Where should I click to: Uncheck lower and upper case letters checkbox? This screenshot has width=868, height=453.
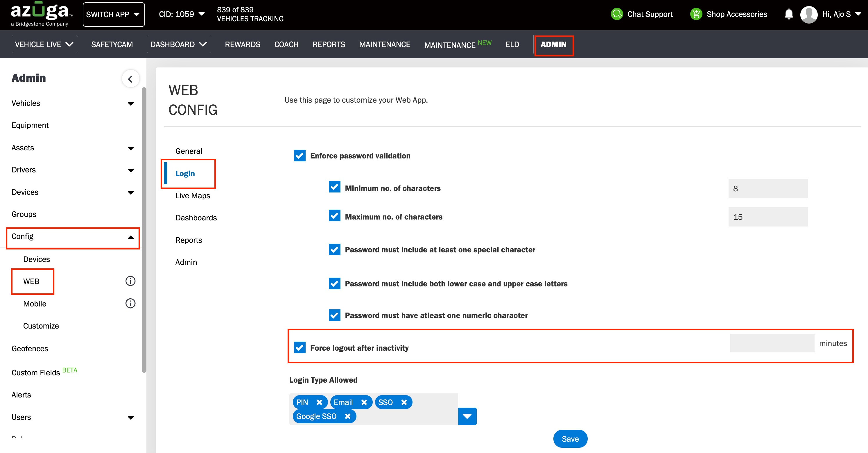[x=334, y=284]
